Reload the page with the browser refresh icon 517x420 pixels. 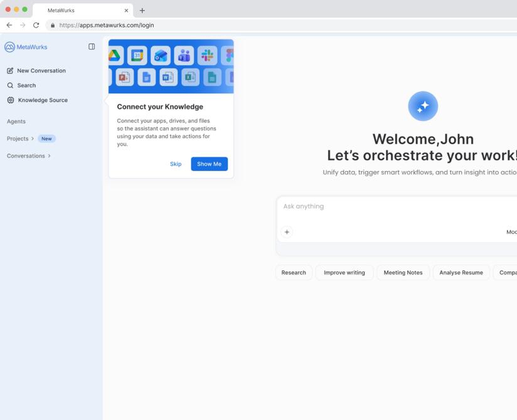(x=36, y=25)
